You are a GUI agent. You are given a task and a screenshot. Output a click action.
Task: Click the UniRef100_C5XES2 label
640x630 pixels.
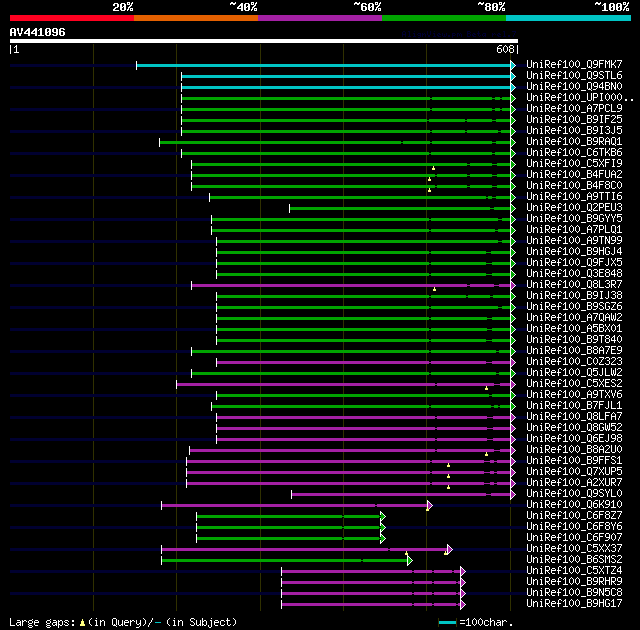[x=574, y=384]
